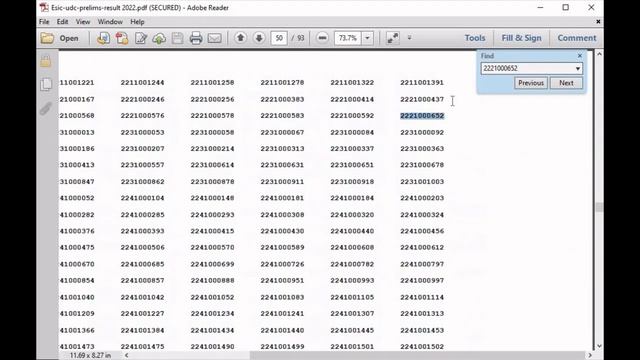The width and height of the screenshot is (640, 360).
Task: Click roll number 2241001083
Action: click(282, 297)
